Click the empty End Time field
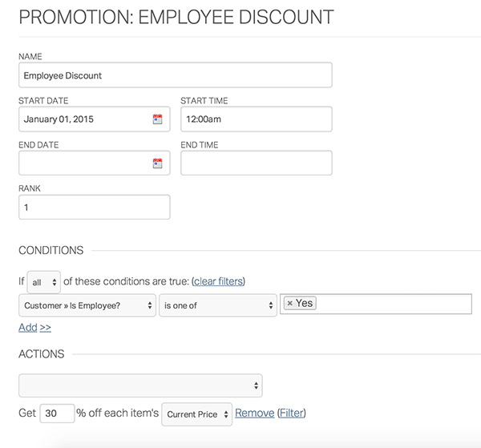 tap(256, 163)
